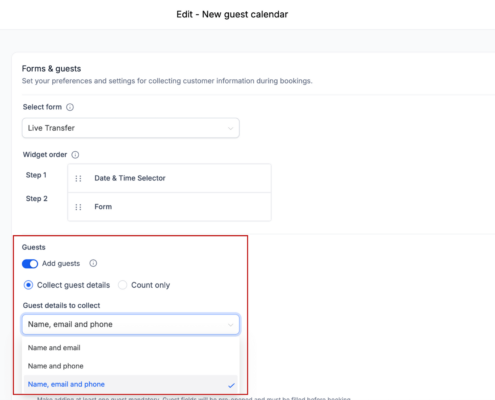Grab the drag handle for Date & Time Selector
The width and height of the screenshot is (495, 400).
pos(78,178)
